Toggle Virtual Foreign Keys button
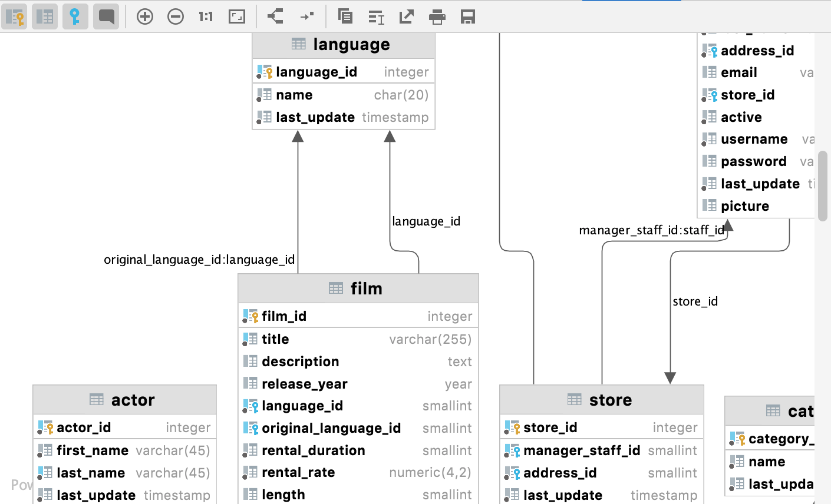Screen dimensions: 831x504 pos(75,16)
